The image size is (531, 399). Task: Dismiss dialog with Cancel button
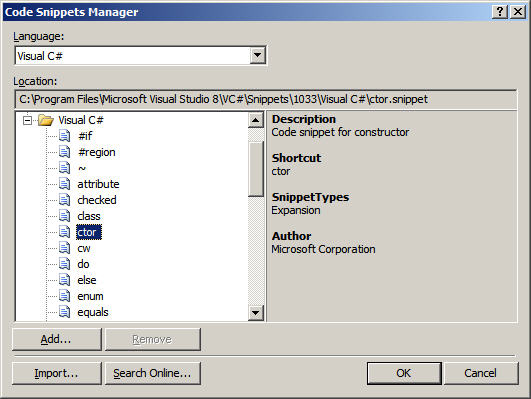coord(481,373)
